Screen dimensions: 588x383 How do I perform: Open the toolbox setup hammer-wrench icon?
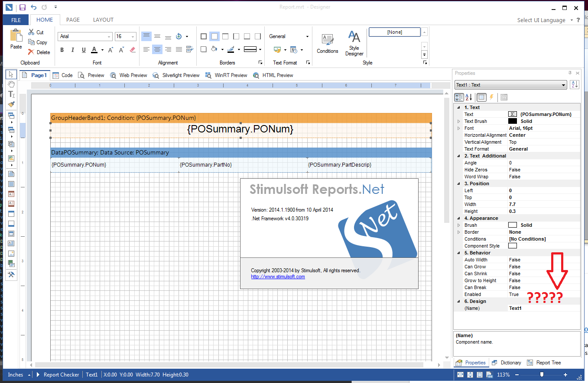click(x=11, y=275)
